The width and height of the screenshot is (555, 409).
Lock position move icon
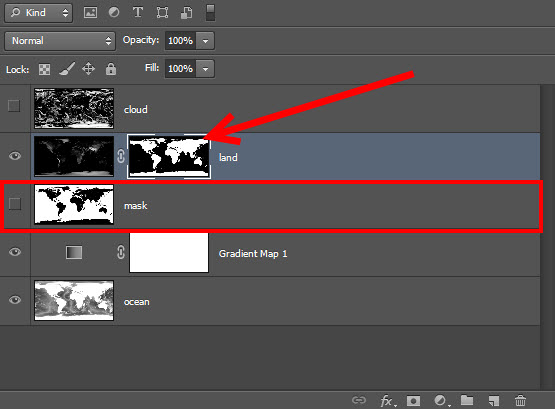point(88,69)
